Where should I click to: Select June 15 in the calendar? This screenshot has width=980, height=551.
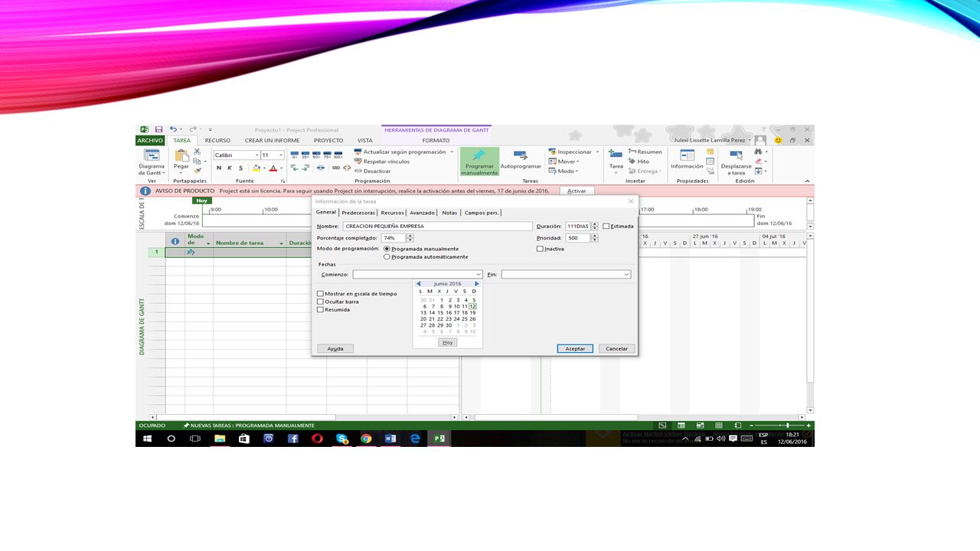440,312
